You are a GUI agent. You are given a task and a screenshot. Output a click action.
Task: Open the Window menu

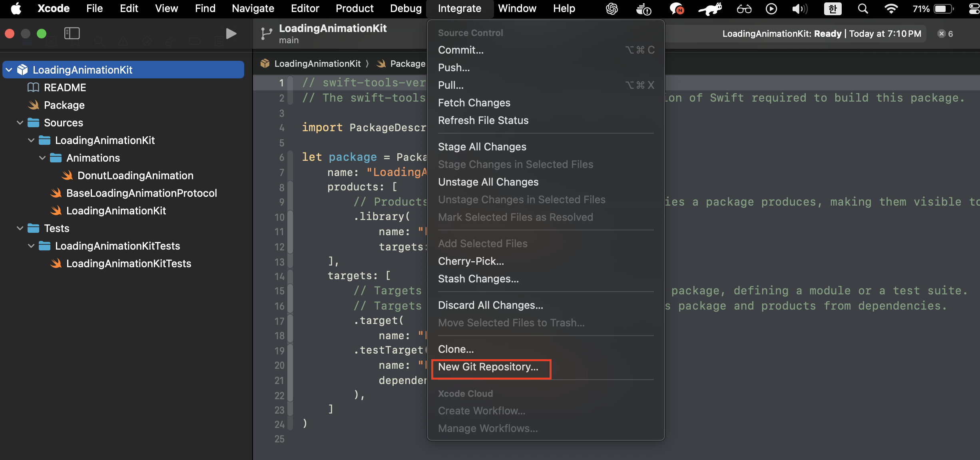pos(517,8)
